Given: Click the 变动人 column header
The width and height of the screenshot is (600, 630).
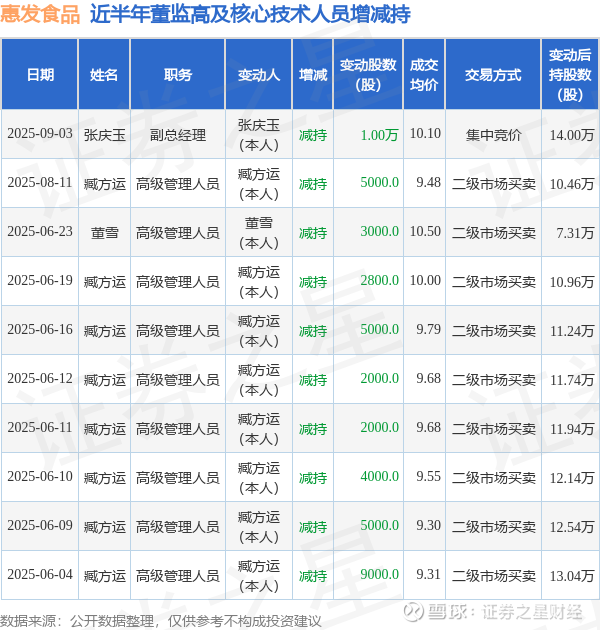Looking at the screenshot, I should click(x=258, y=75).
